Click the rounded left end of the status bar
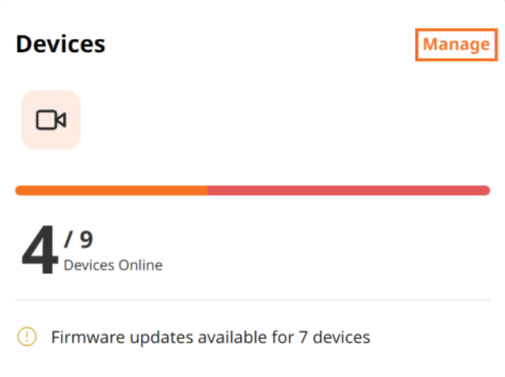This screenshot has height=377, width=505. 18,191
